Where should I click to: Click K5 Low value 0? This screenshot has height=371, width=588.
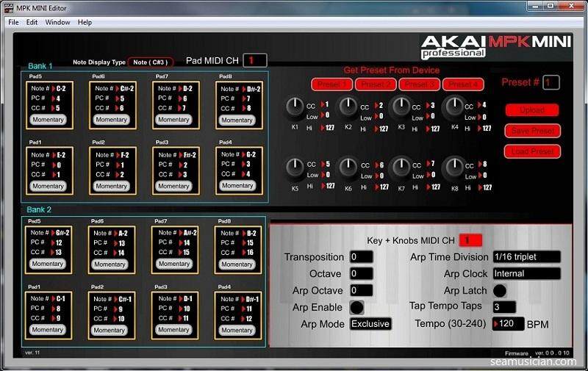tap(327, 175)
